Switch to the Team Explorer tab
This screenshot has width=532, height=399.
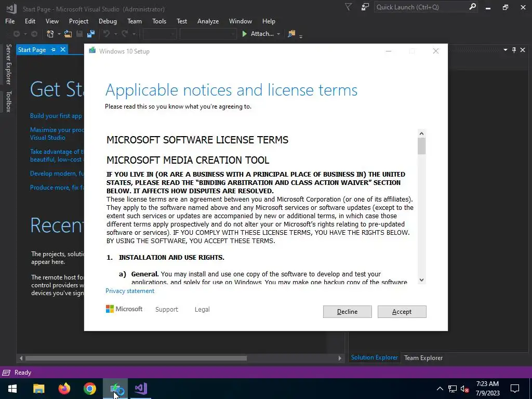[x=423, y=357]
